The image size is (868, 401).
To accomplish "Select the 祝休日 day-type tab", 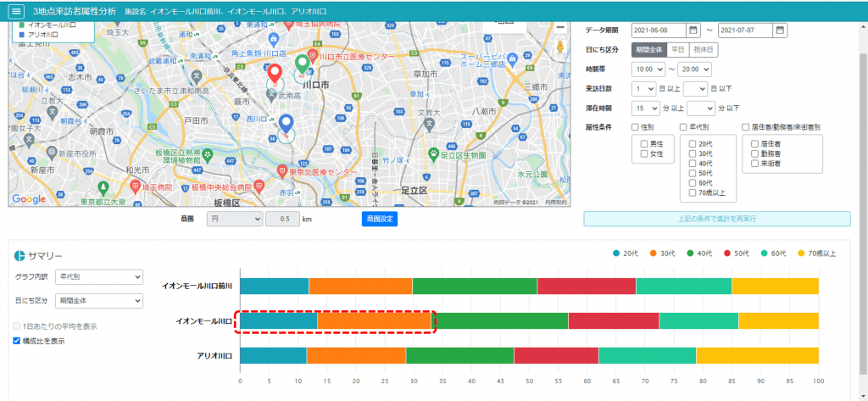I will [703, 50].
